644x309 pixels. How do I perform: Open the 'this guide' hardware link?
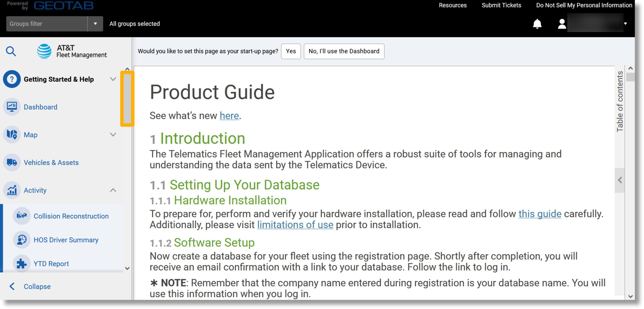(540, 214)
